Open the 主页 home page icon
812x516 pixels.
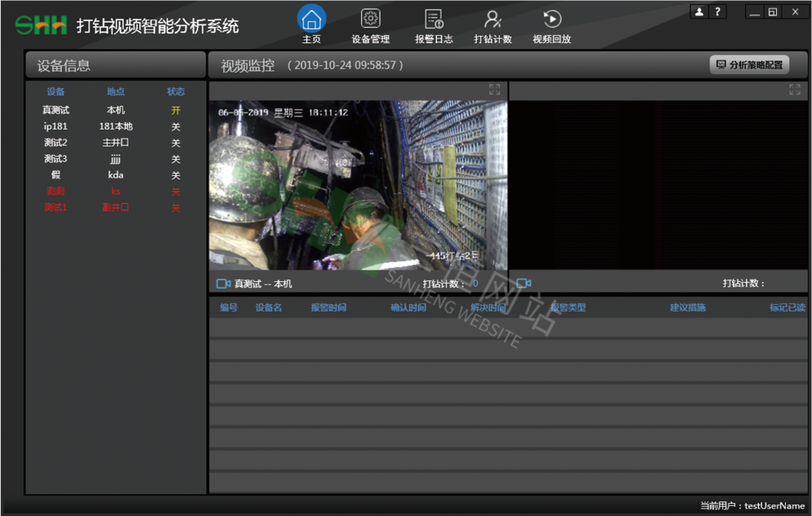pos(311,20)
